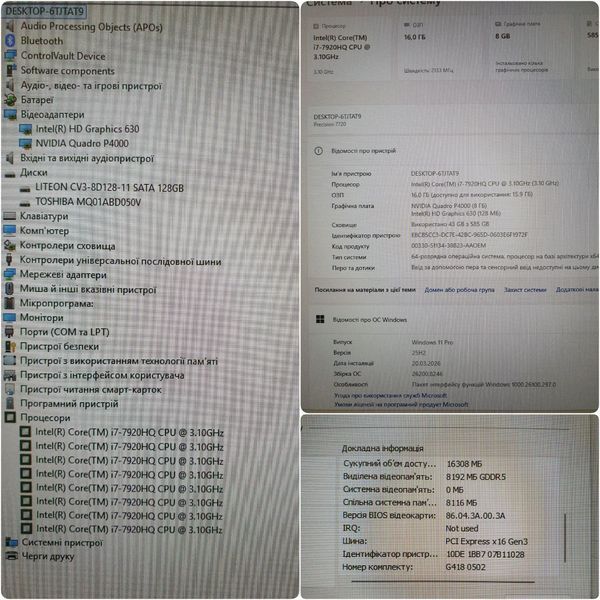The height and width of the screenshot is (600, 600).
Task: Click the scrollbar in Докладна інформація panel
Action: [x=565, y=538]
